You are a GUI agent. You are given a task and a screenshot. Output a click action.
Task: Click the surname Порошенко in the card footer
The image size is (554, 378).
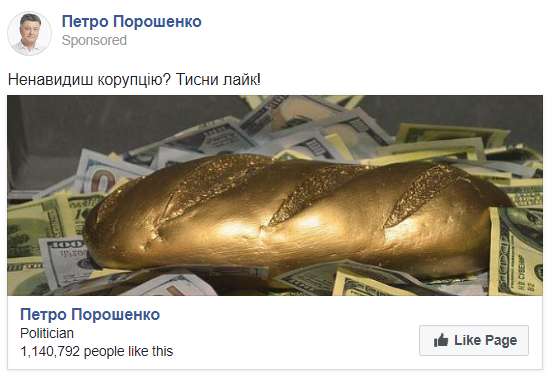[x=116, y=314]
